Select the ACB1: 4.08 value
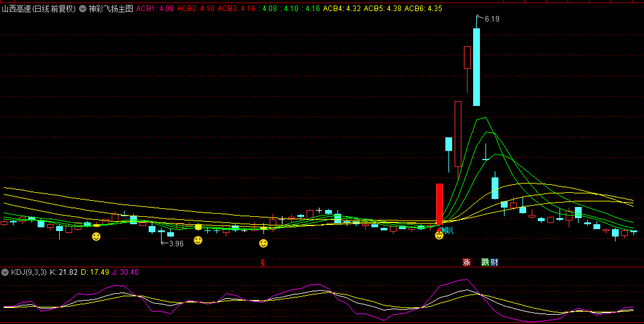Image resolution: width=644 pixels, height=324 pixels. coord(155,8)
